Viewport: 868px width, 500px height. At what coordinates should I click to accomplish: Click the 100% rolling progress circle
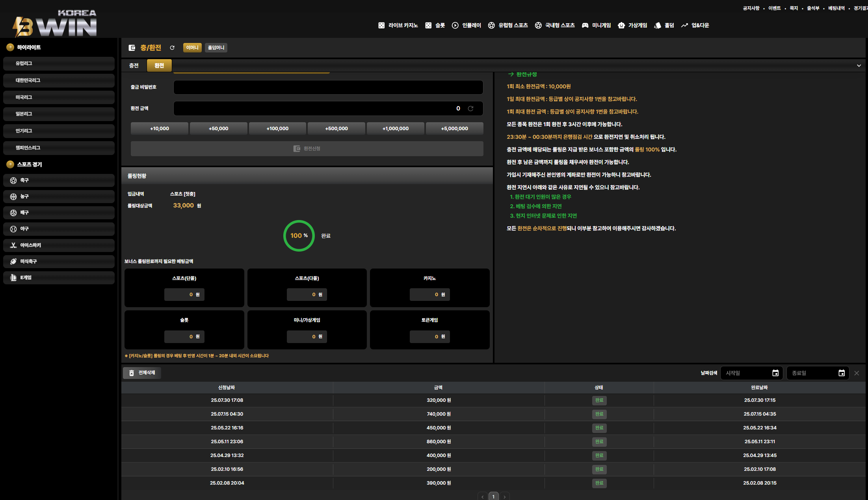pos(299,236)
